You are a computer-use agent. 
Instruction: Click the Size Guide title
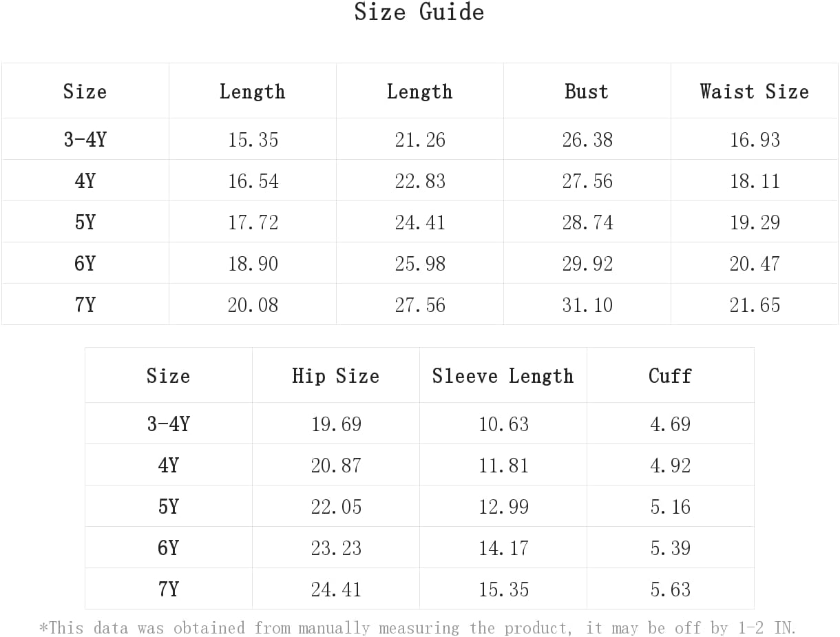tap(419, 12)
